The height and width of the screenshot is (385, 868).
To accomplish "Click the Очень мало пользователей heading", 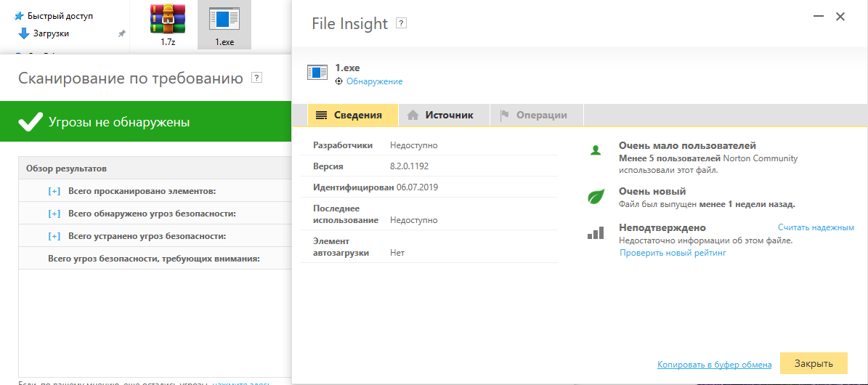I will point(688,146).
